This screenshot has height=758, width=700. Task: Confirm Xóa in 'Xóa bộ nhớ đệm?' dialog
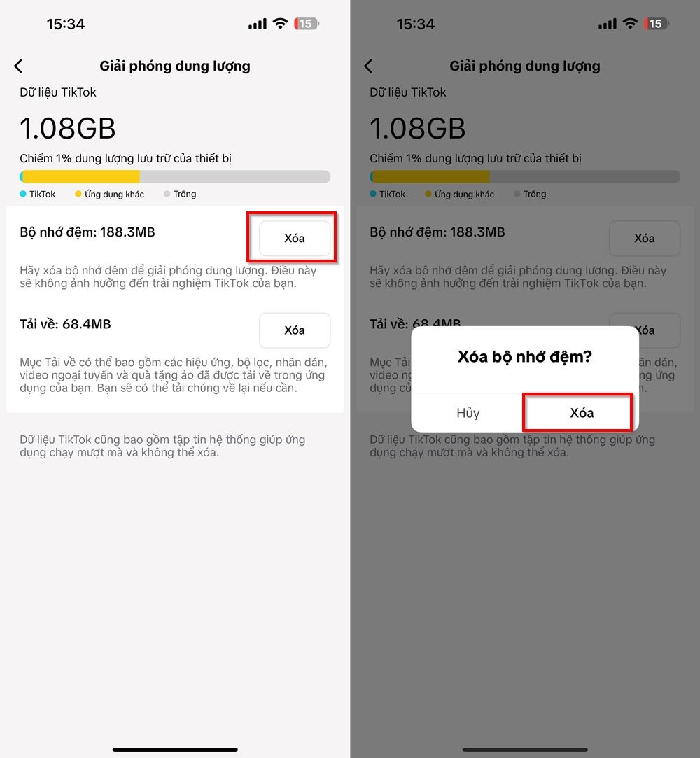click(581, 413)
